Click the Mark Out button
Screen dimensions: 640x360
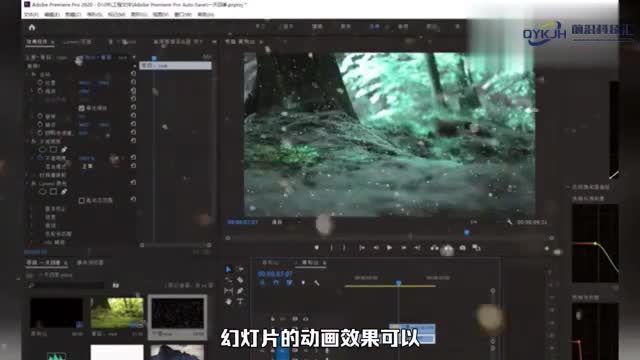(x=345, y=248)
